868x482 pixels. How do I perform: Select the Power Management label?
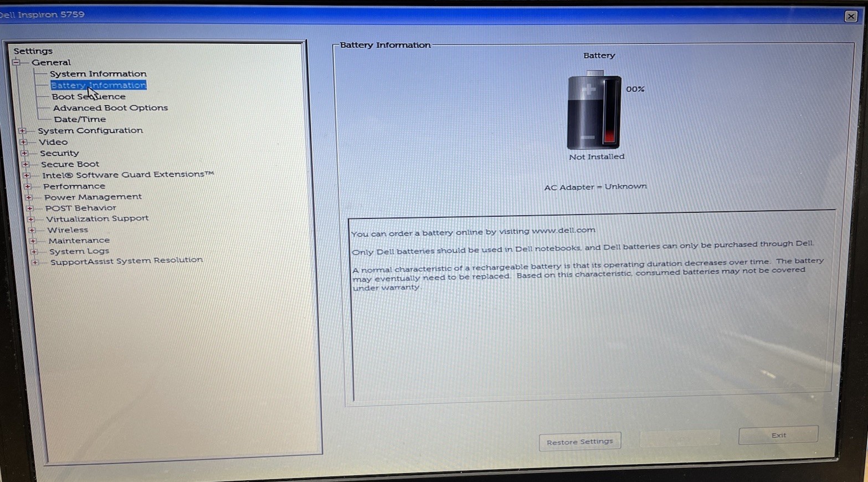93,197
